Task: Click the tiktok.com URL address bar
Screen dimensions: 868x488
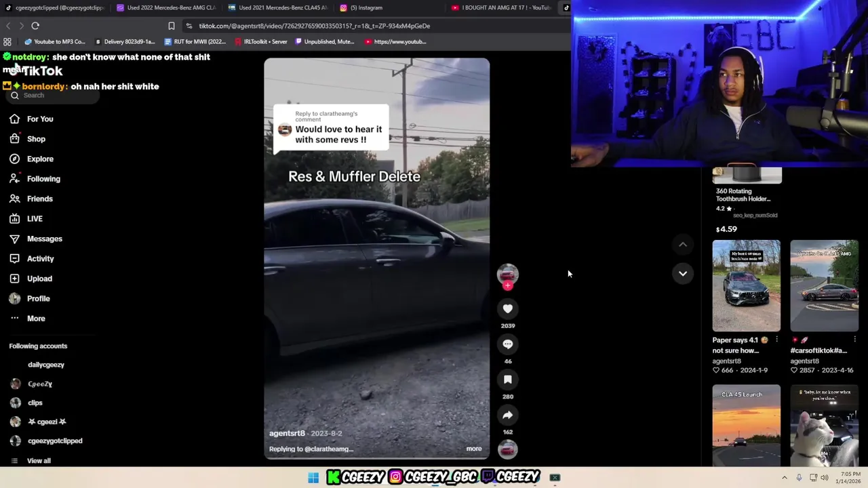Action: point(314,26)
